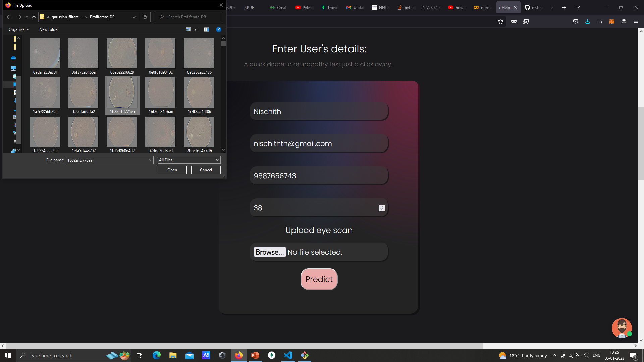644x362 pixels.
Task: Switch to the nishh GitHub tab
Action: (533, 7)
